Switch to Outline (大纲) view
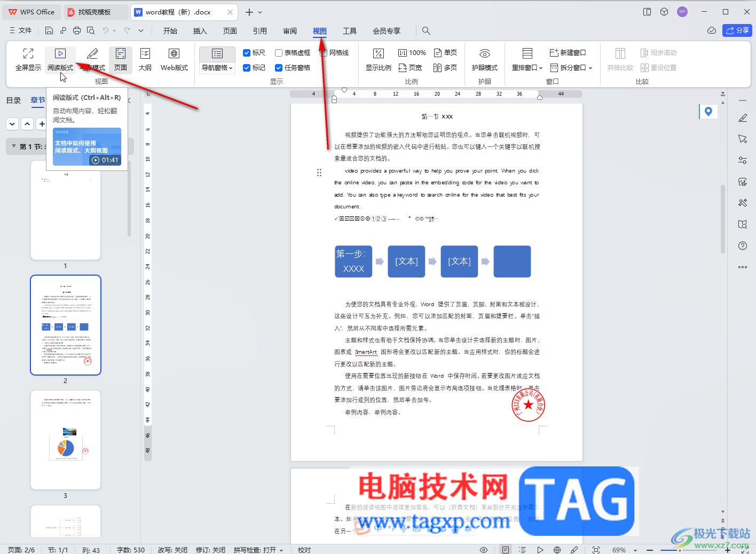 click(145, 59)
